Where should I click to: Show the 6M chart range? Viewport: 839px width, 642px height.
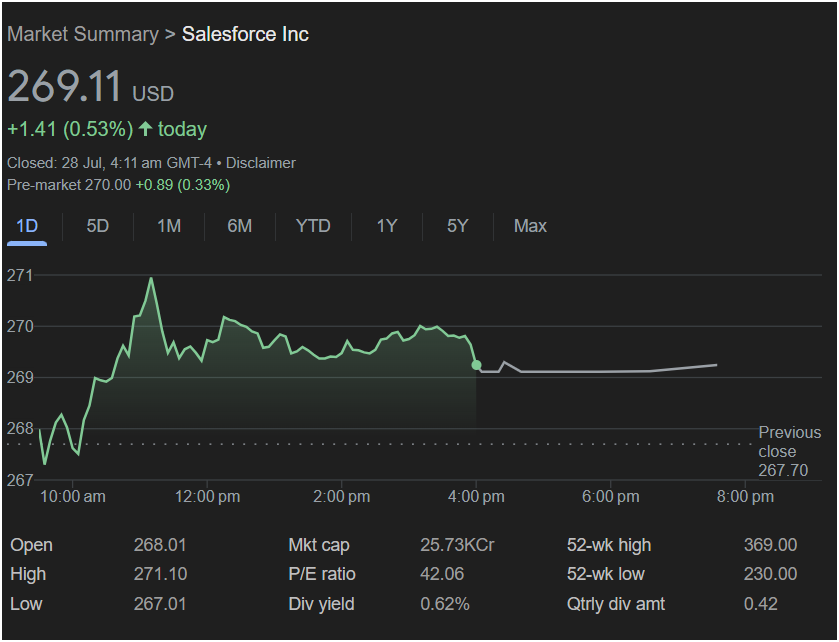tap(239, 226)
